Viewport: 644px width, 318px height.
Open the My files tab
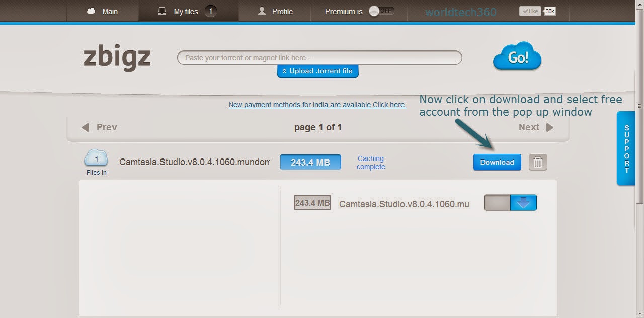189,11
